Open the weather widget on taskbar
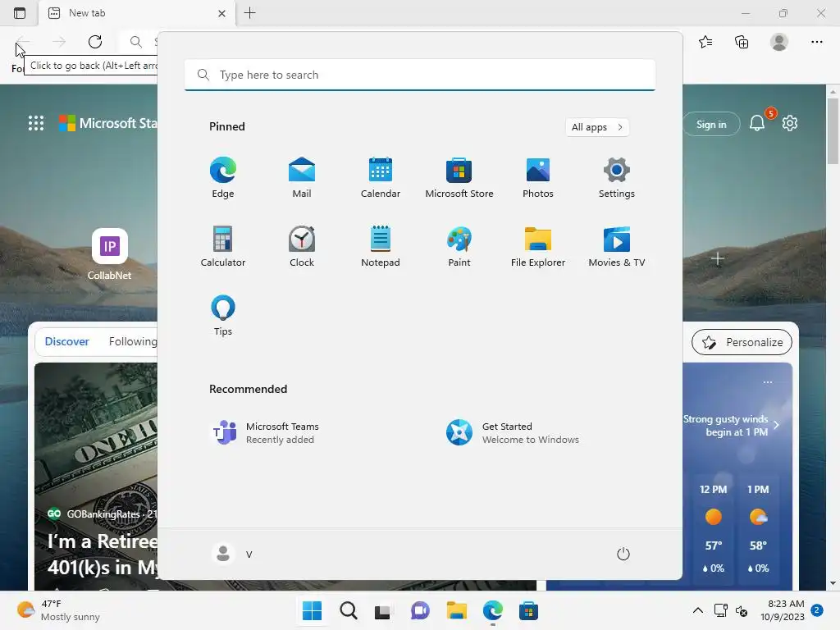840x630 pixels. [59, 610]
